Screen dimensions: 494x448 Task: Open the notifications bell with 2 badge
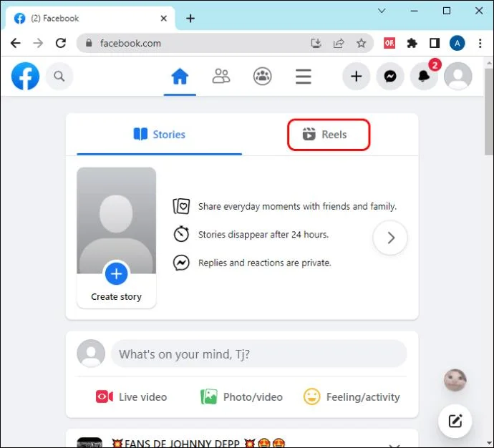point(424,76)
